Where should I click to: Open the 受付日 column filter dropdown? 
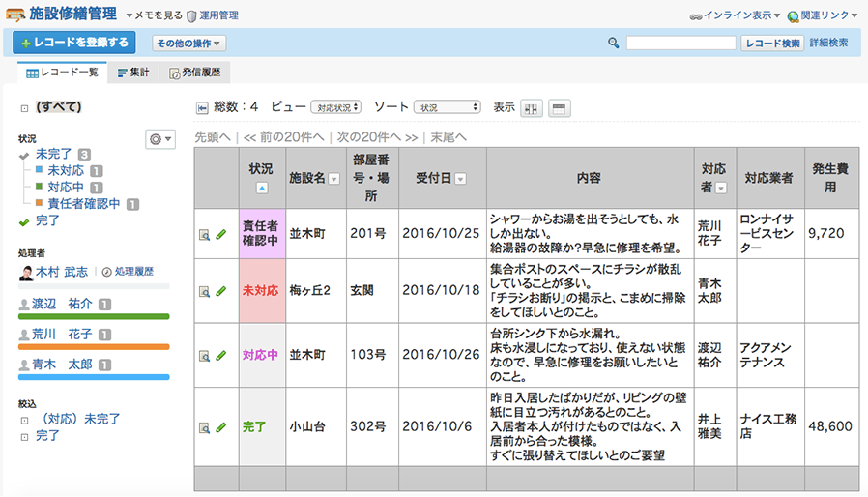tap(460, 179)
